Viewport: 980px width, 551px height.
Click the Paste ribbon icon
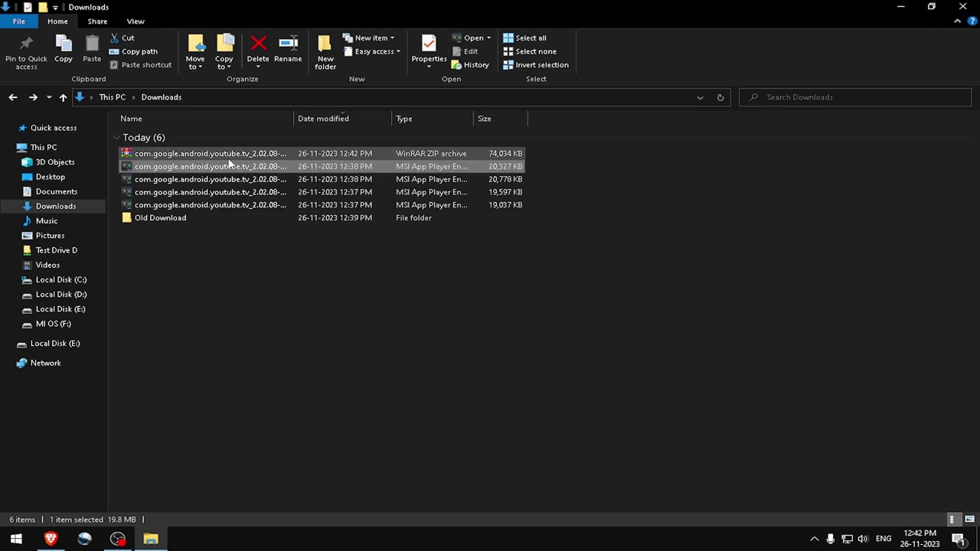(x=92, y=49)
